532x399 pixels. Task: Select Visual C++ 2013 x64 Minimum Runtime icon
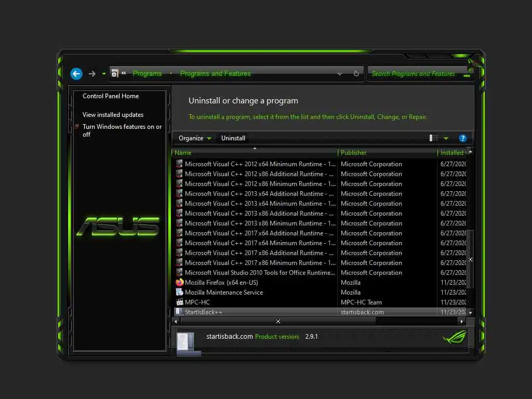(179, 203)
